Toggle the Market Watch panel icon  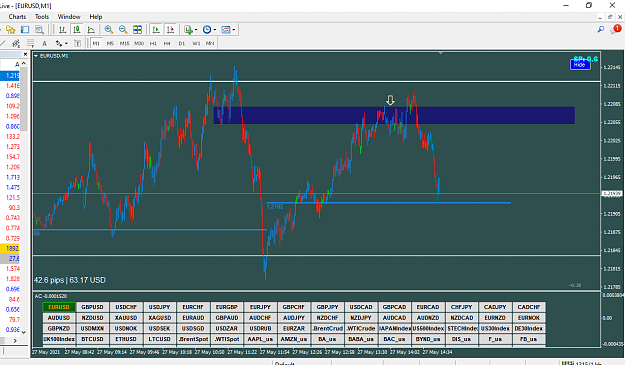[25, 29]
